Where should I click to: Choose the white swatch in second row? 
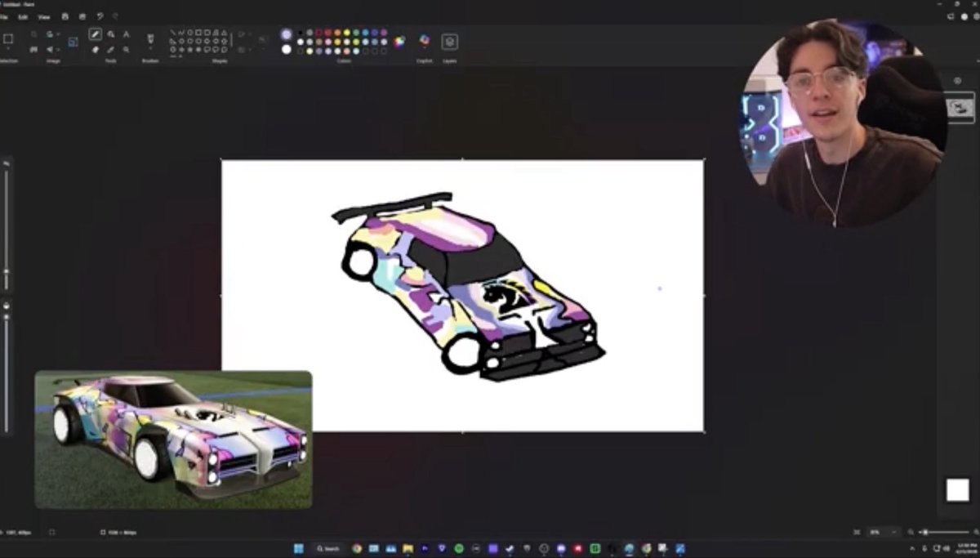301,42
